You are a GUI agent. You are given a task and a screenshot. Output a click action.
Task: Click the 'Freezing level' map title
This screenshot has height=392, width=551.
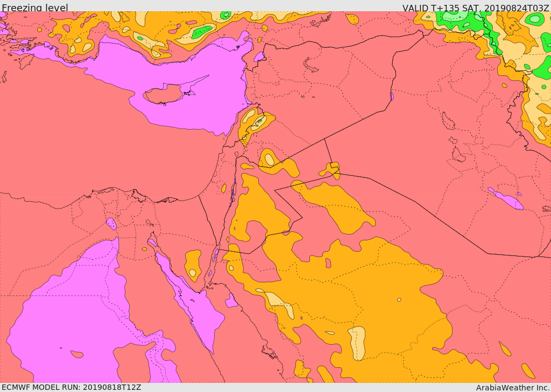click(35, 8)
